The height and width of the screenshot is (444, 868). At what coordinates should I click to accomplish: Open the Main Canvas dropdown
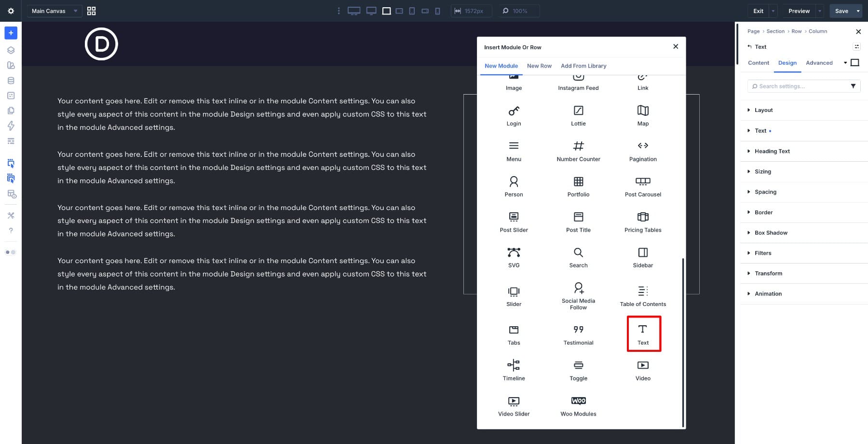[54, 11]
